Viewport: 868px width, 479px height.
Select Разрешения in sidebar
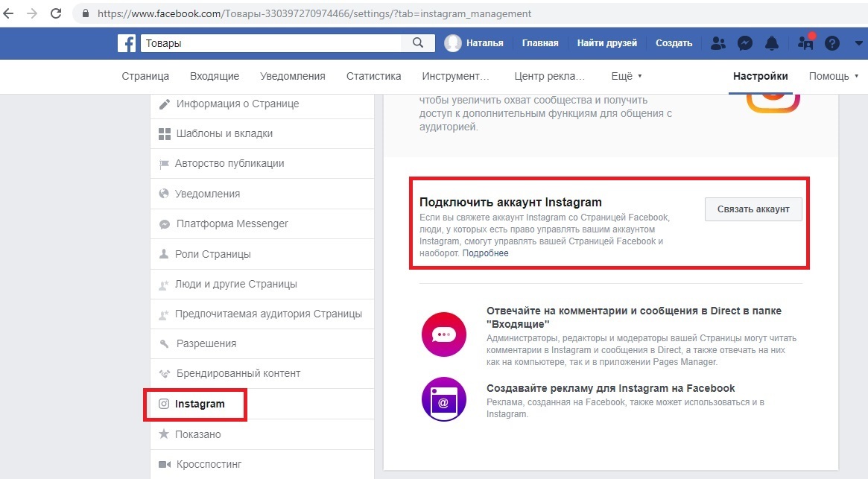(x=262, y=343)
